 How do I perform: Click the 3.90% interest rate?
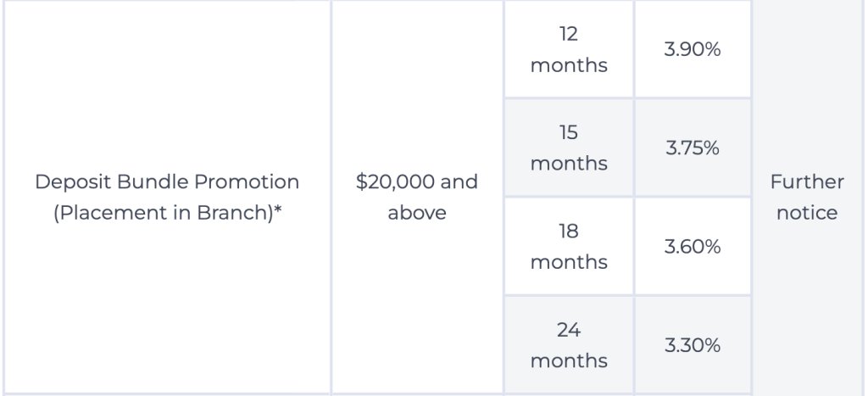coord(693,51)
